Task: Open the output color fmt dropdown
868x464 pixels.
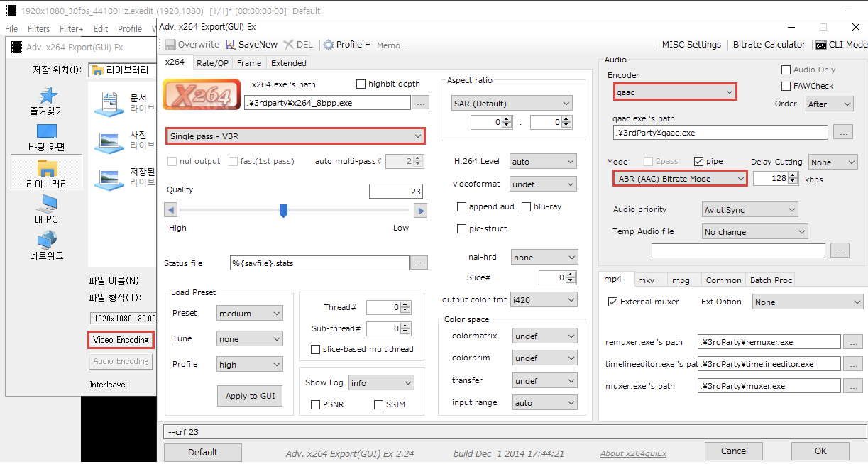Action: [543, 300]
